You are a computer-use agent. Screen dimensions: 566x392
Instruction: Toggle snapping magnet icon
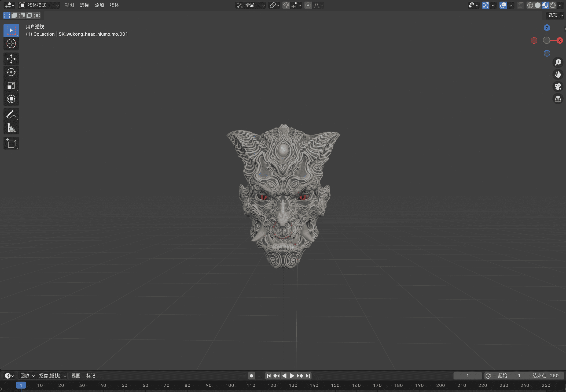286,5
